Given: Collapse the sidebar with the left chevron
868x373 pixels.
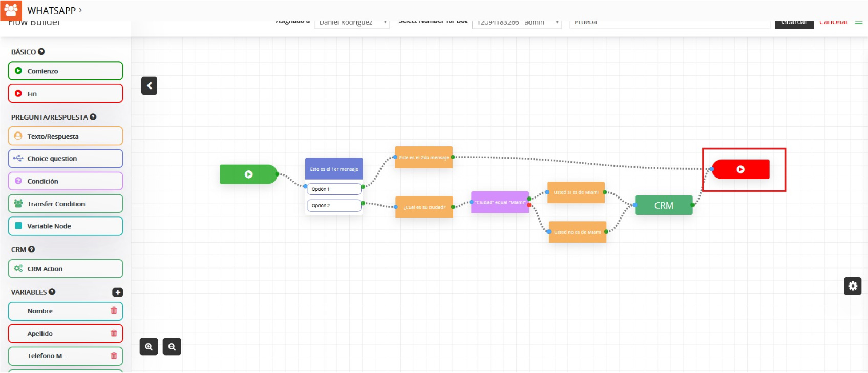Looking at the screenshot, I should (149, 86).
